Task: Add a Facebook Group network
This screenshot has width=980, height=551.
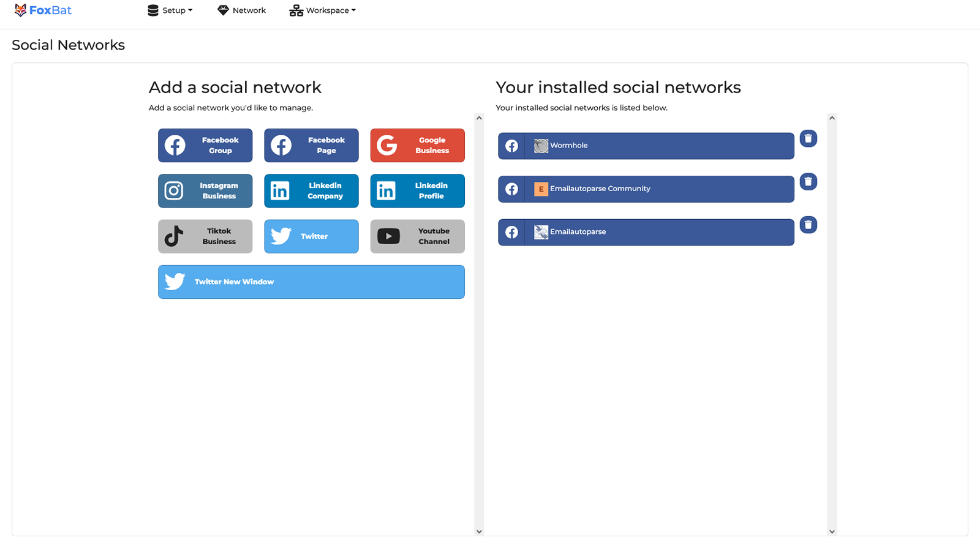Action: (x=205, y=145)
